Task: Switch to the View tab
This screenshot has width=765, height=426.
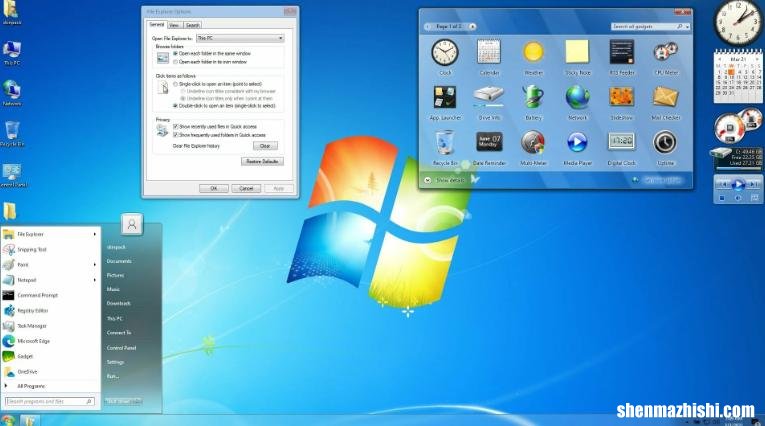Action: 174,25
